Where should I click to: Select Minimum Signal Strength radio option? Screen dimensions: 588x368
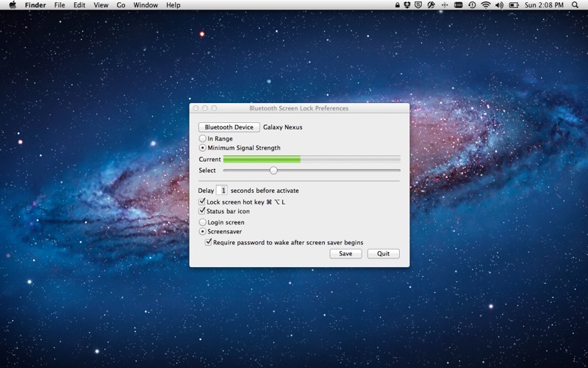point(203,148)
